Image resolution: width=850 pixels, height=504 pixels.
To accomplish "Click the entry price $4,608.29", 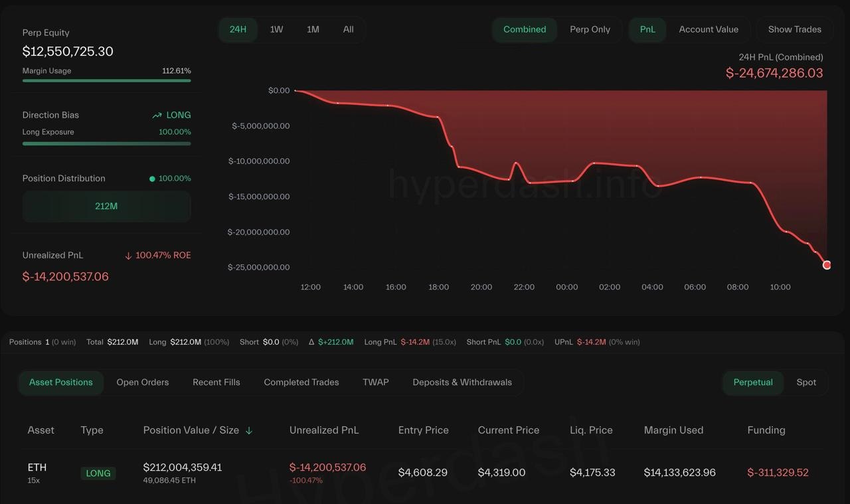I will click(424, 473).
